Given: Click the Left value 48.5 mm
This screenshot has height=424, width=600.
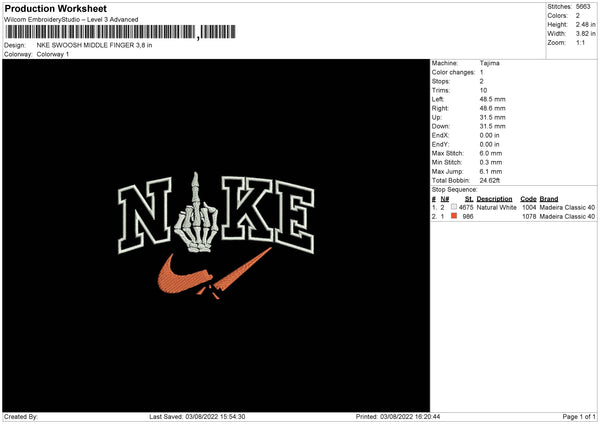Looking at the screenshot, I should click(x=492, y=99).
